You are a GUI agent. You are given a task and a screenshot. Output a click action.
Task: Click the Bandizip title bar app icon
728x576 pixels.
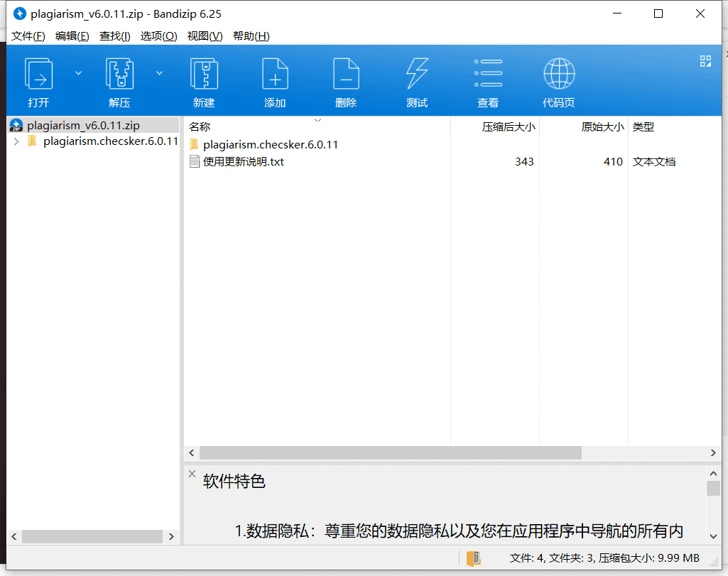click(x=19, y=14)
